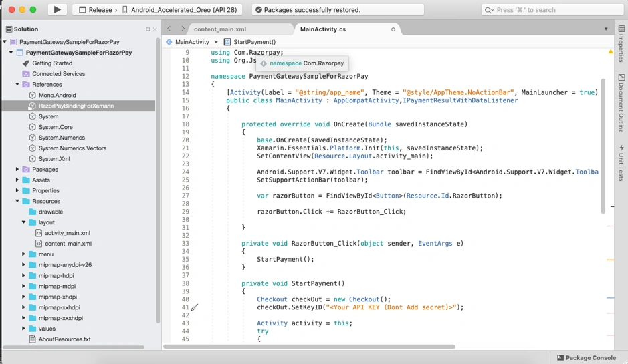Click the Solution pad auto-hide square icon
628x364 pixels.
pyautogui.click(x=148, y=29)
